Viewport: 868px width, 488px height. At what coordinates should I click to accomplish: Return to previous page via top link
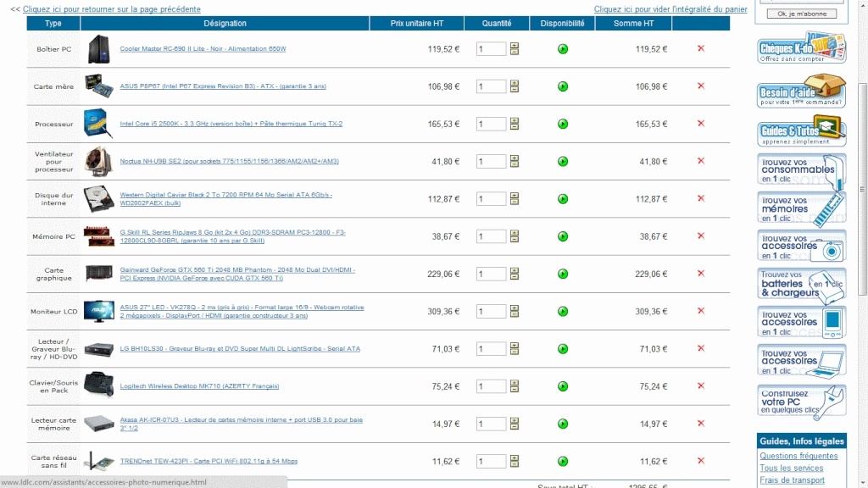[x=112, y=8]
